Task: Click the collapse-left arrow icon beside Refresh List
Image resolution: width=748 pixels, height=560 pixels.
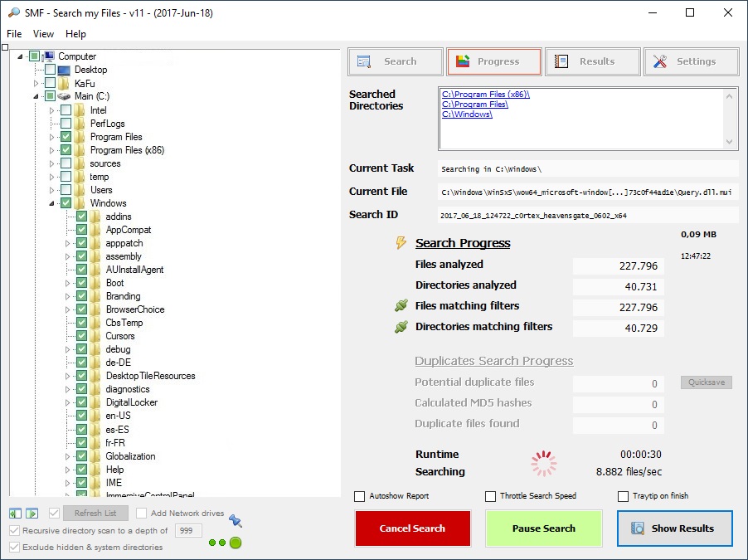Action: click(x=16, y=514)
